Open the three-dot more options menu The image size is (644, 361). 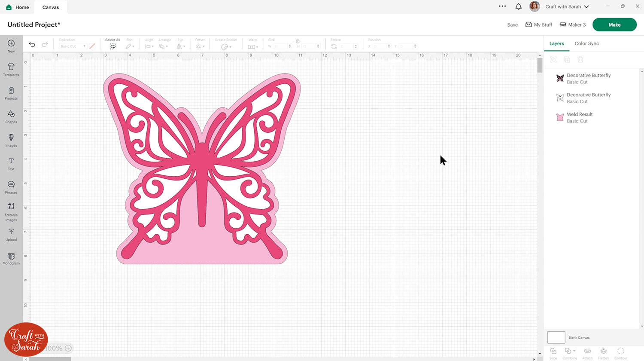502,6
